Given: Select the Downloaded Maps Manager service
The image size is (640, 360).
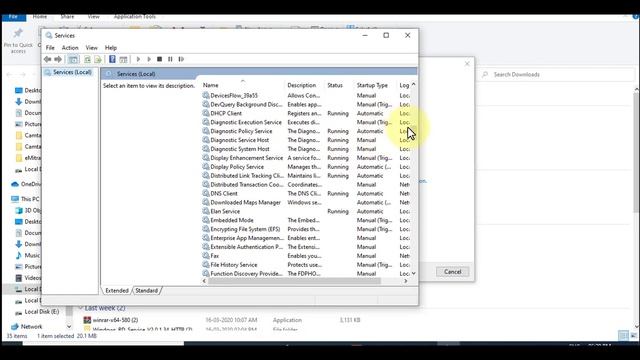Looking at the screenshot, I should coord(306,202).
